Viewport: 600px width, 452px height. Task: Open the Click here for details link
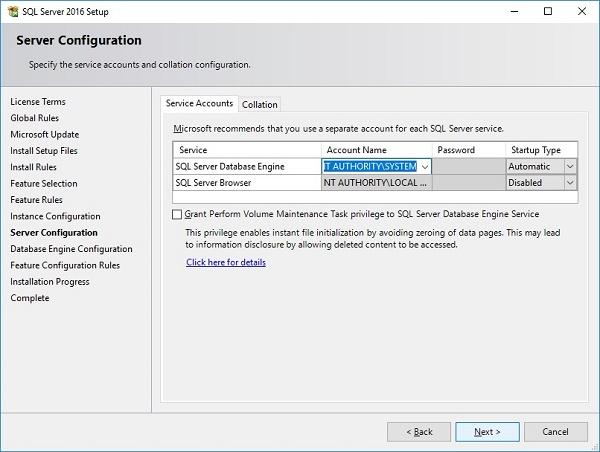point(226,262)
